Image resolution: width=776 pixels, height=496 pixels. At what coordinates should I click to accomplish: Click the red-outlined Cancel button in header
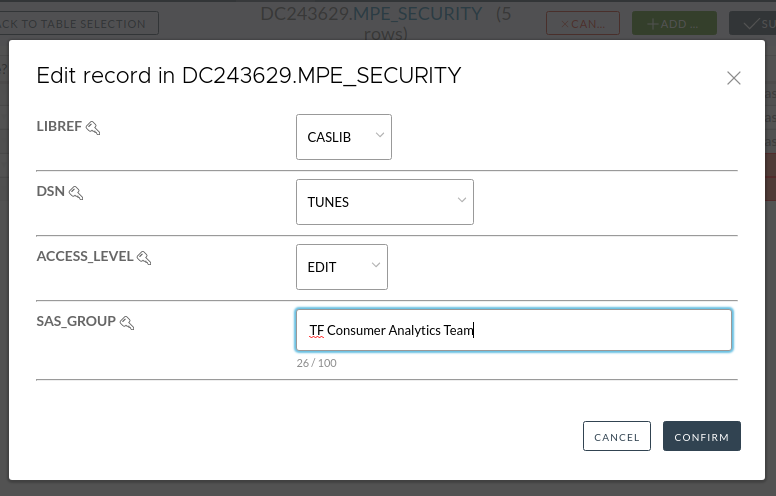tap(582, 23)
